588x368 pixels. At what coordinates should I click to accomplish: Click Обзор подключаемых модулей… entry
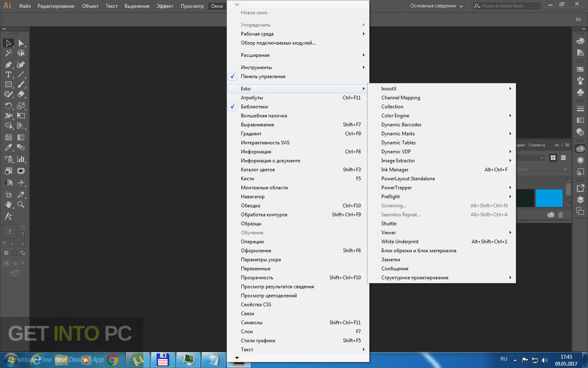[278, 43]
